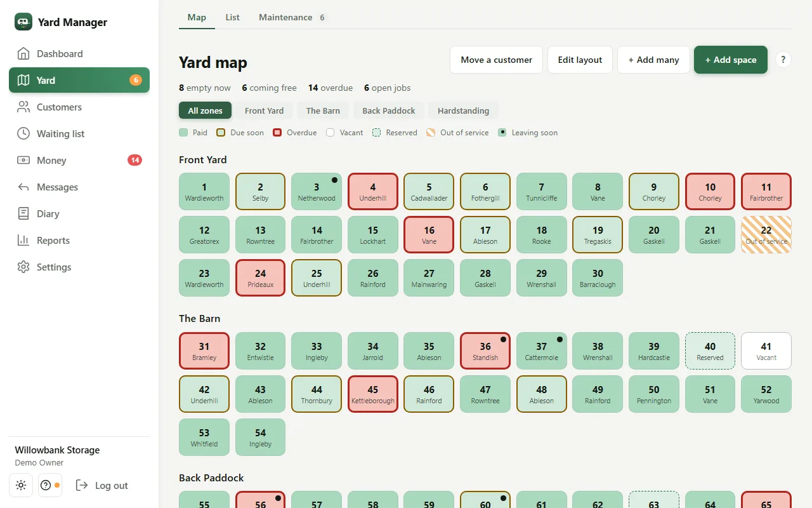Open space 36 Standish tile

(485, 351)
